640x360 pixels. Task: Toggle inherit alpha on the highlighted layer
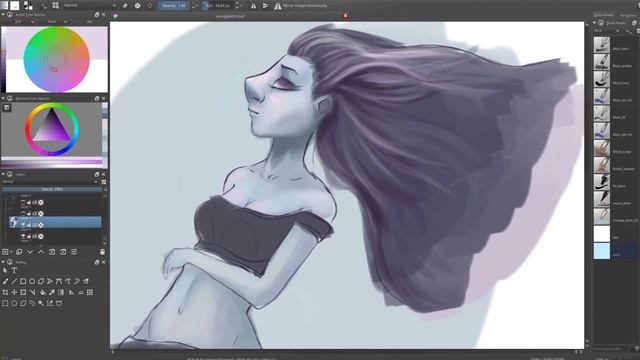pyautogui.click(x=35, y=225)
